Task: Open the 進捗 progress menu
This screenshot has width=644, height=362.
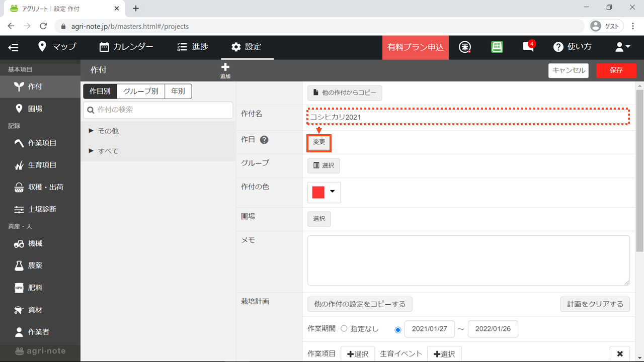Action: (x=193, y=47)
